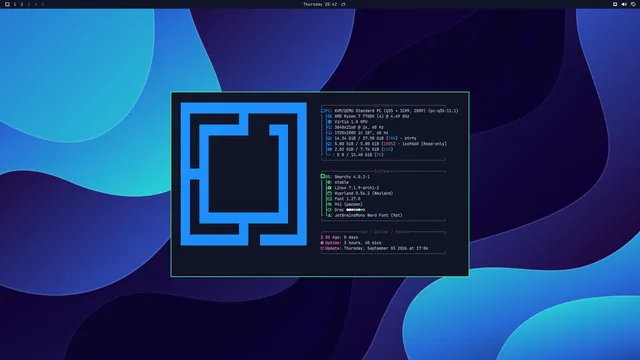
Task: Click the text 'JetBrainsMono Nerd Font (9pt)'
Action: tap(368, 215)
